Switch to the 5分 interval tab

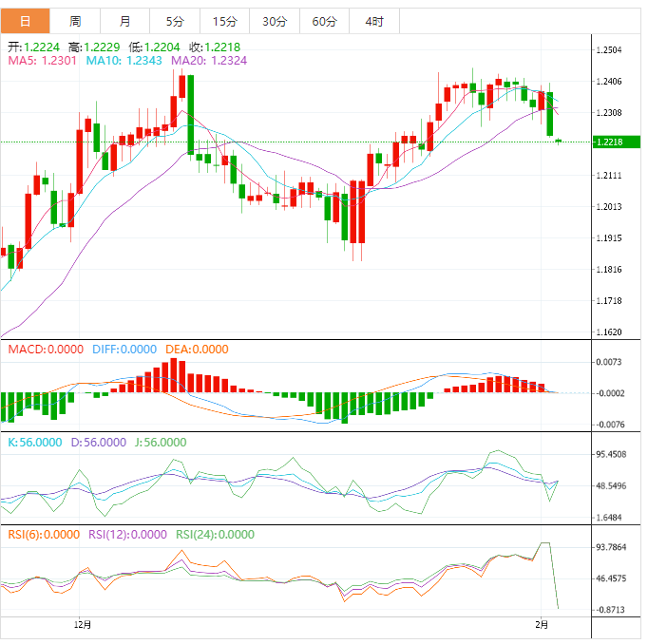click(176, 21)
